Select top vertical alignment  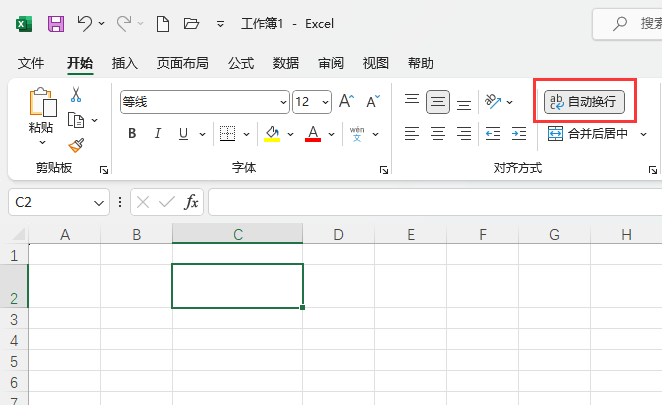click(x=412, y=100)
